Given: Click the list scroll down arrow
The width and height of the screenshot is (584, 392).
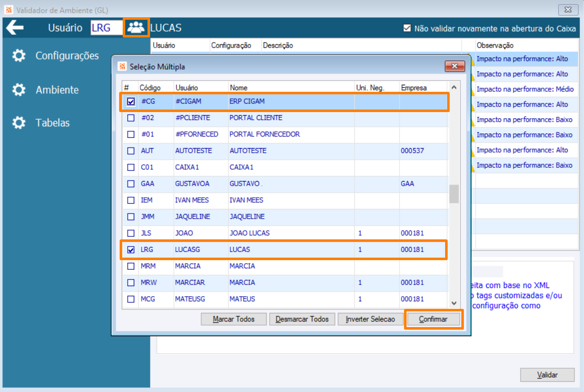Looking at the screenshot, I should pos(454,303).
